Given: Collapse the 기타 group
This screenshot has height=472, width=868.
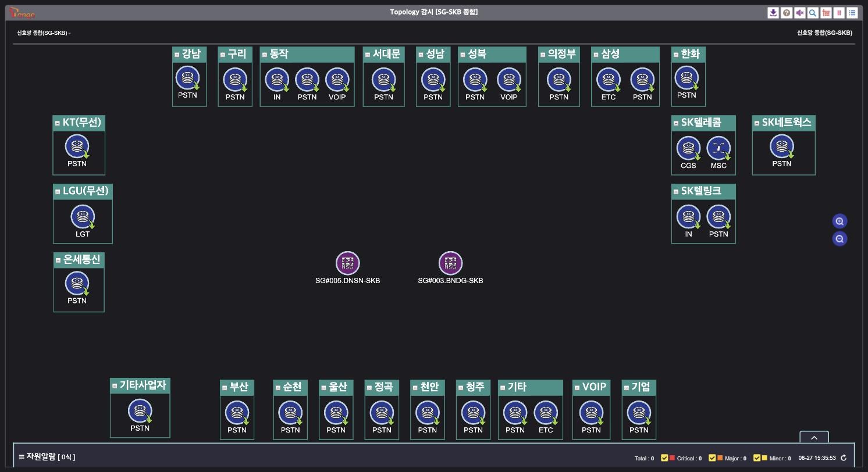Looking at the screenshot, I should (x=503, y=388).
